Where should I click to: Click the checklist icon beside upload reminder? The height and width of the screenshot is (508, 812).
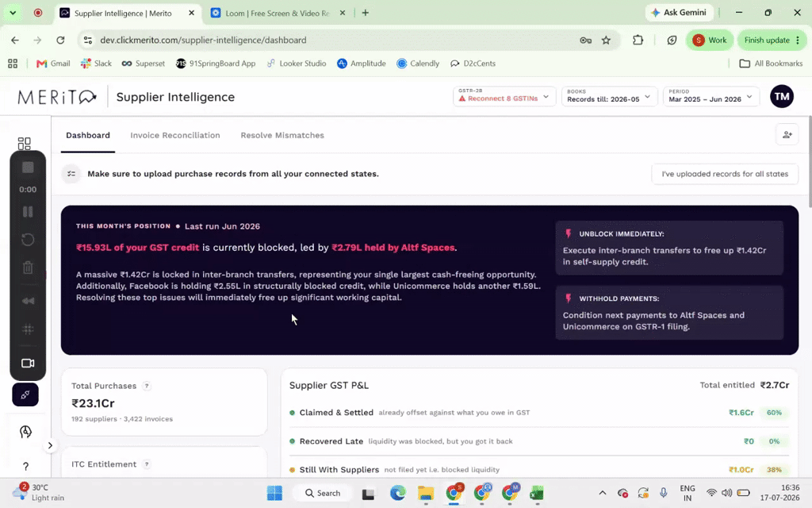(71, 174)
